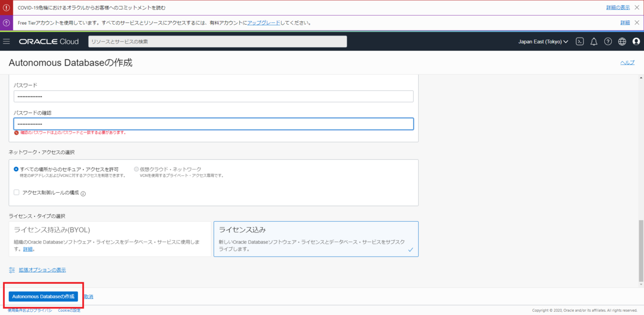Close the COVID-19 announcement banner
644x315 pixels.
coord(637,8)
